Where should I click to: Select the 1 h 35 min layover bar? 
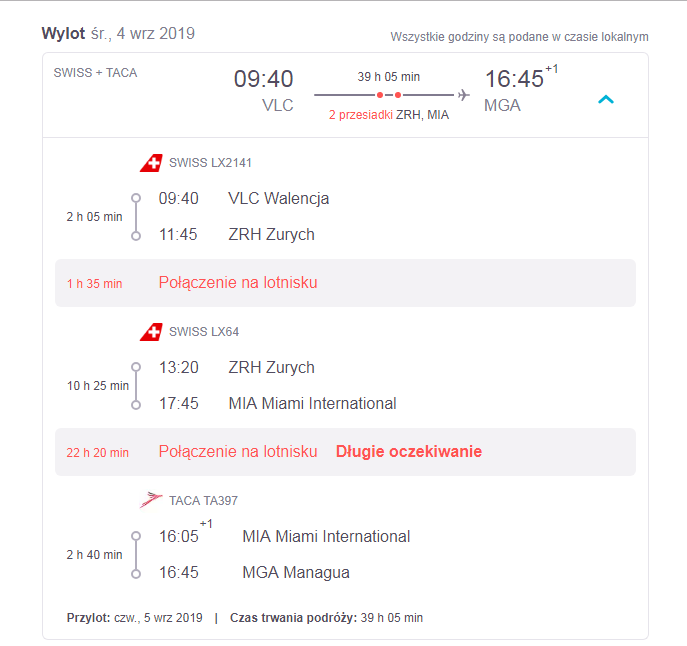pos(345,283)
